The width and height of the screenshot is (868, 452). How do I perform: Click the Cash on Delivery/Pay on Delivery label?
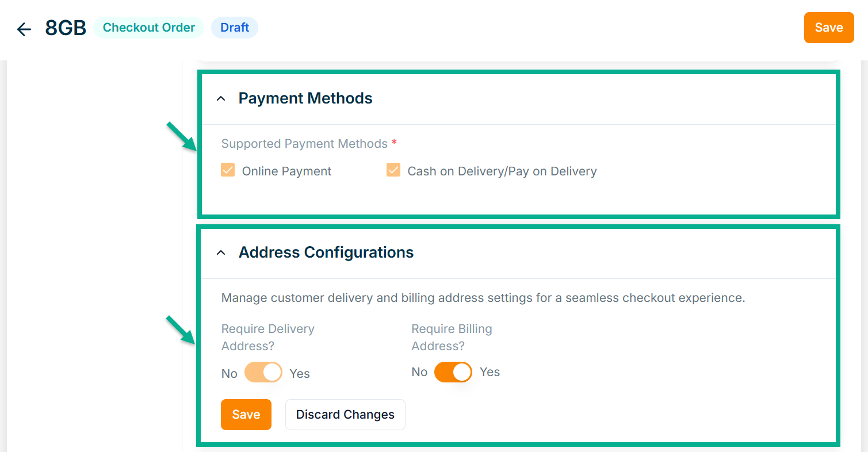[502, 171]
